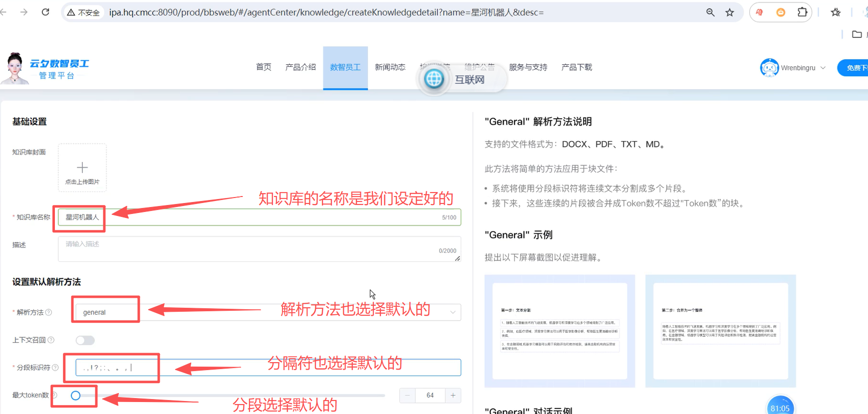The width and height of the screenshot is (868, 414).
Task: Open the 首页 nav item
Action: pos(264,67)
